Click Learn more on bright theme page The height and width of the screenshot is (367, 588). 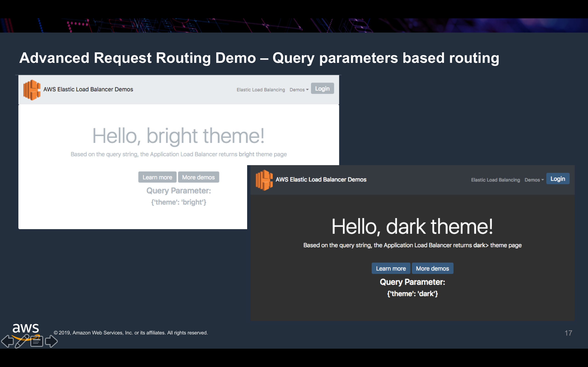click(x=157, y=177)
